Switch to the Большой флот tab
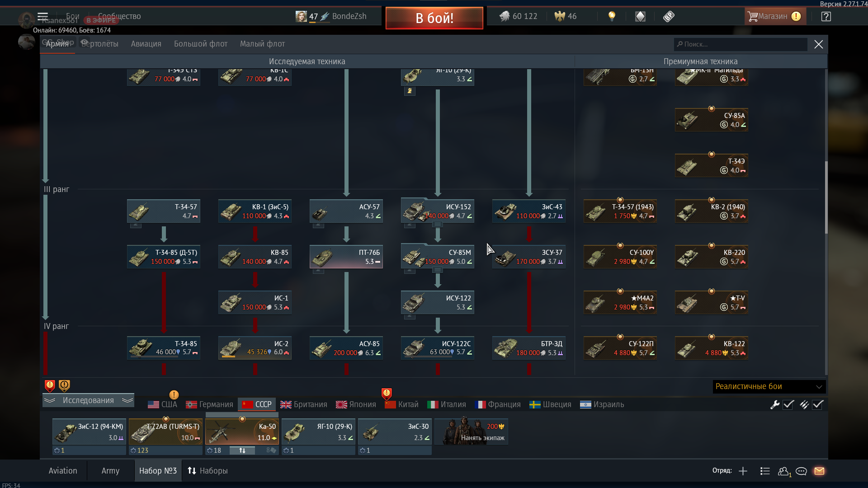 coord(201,44)
